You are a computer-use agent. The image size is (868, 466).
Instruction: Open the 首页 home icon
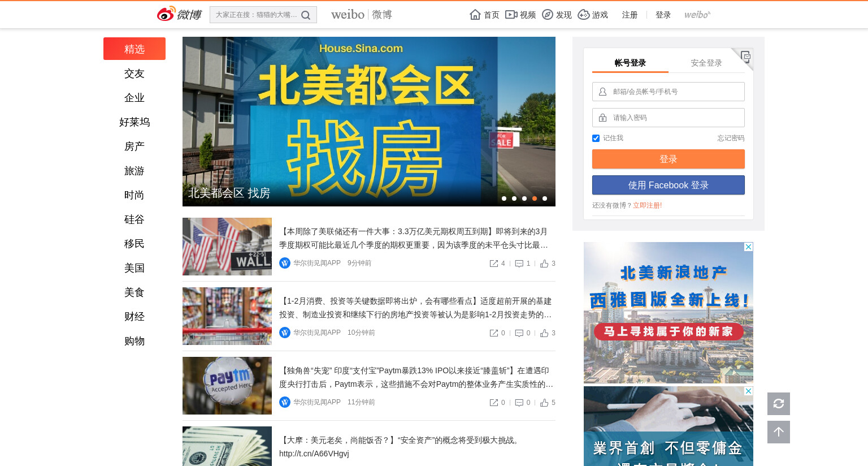(x=475, y=15)
